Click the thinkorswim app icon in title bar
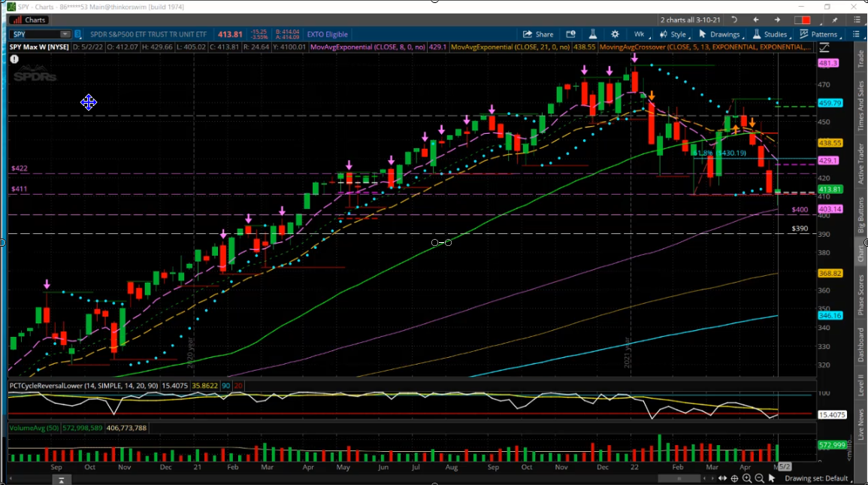Image resolution: width=868 pixels, height=485 pixels. (x=11, y=7)
